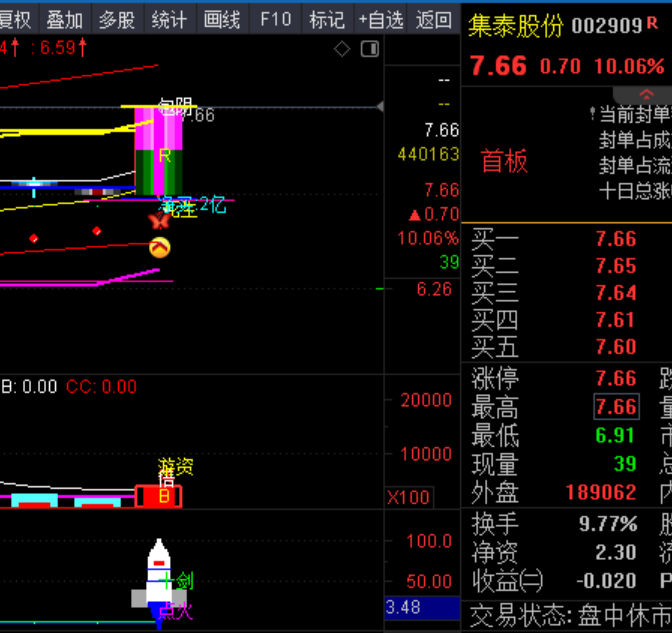Viewport: 672px width, 633px height.
Task: Click the 返回 back button
Action: click(433, 20)
